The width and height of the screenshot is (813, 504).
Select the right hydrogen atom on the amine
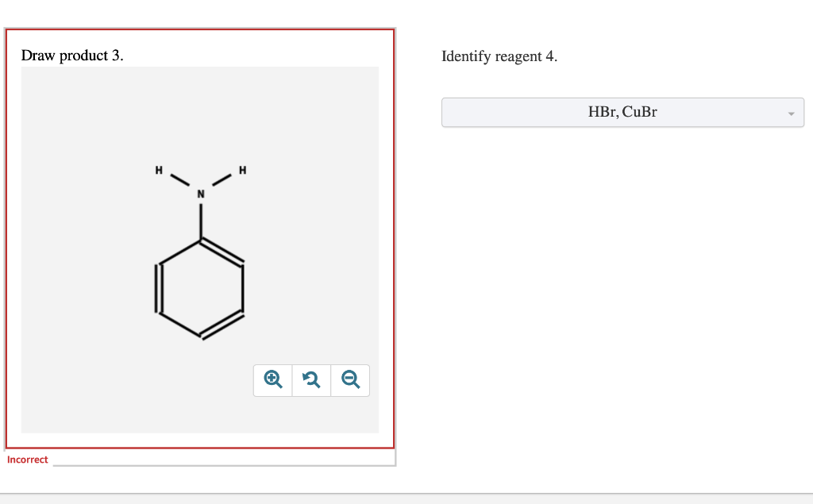[242, 170]
